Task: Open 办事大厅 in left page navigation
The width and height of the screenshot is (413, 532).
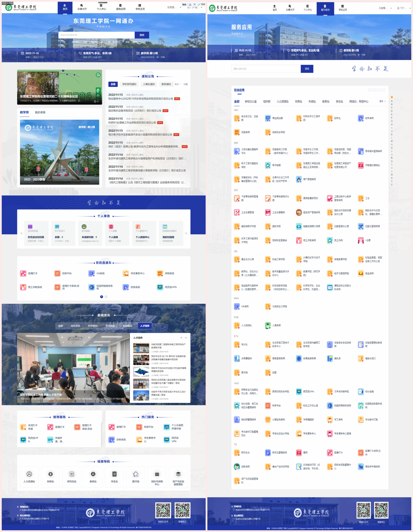Action: 82,7
